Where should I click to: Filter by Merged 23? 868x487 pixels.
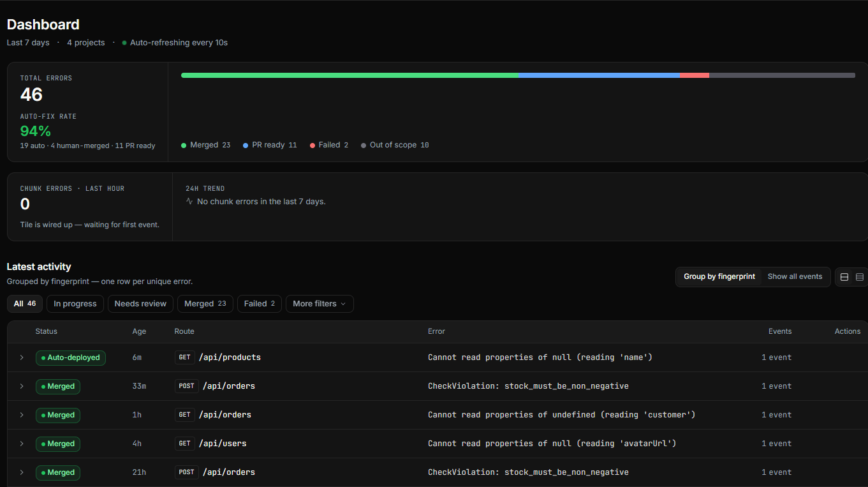[205, 304]
